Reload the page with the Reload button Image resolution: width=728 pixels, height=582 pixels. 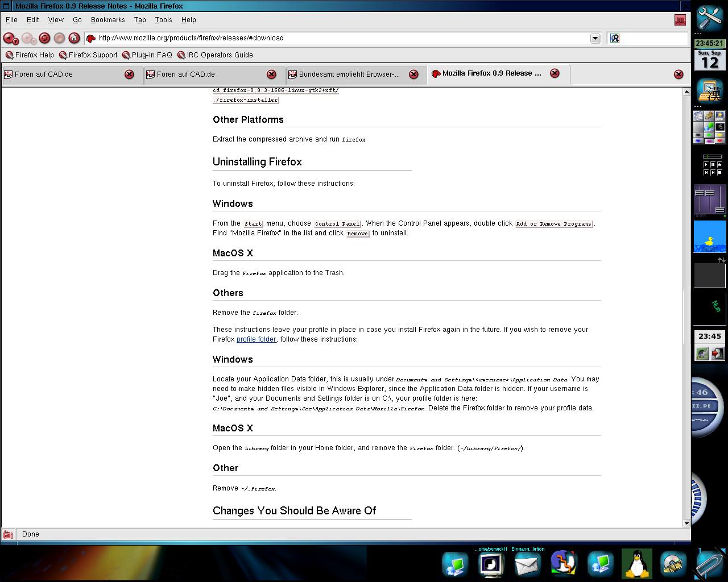tap(44, 38)
